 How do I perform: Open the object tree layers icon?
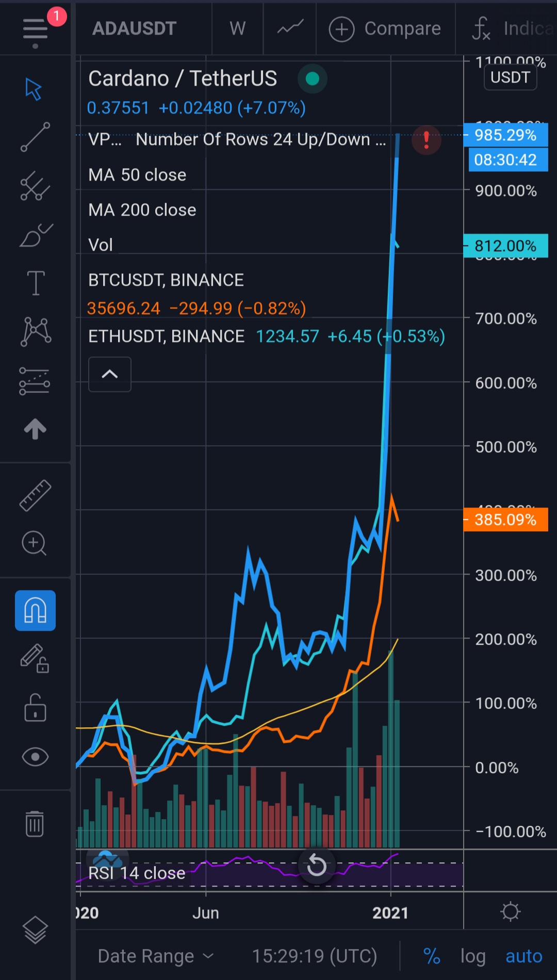pyautogui.click(x=35, y=929)
